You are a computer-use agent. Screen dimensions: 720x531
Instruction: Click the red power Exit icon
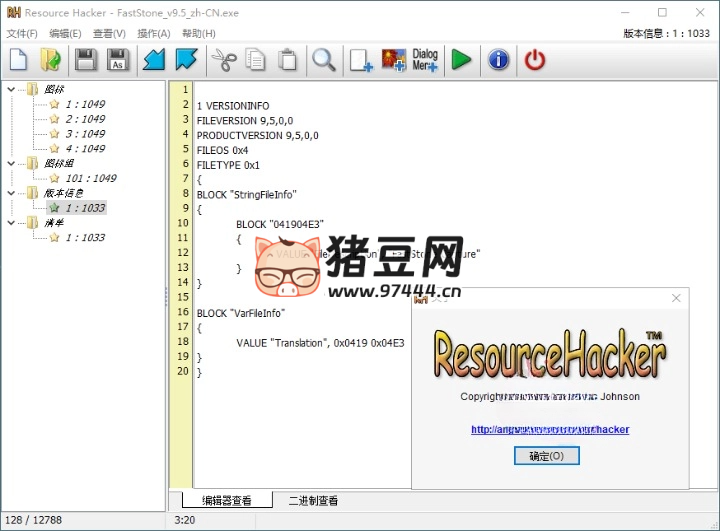click(x=535, y=60)
